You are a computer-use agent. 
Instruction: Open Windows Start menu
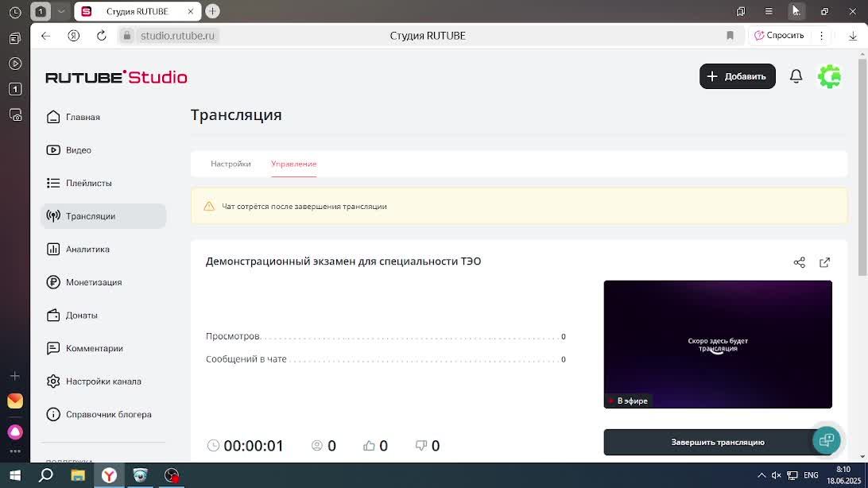click(x=15, y=475)
